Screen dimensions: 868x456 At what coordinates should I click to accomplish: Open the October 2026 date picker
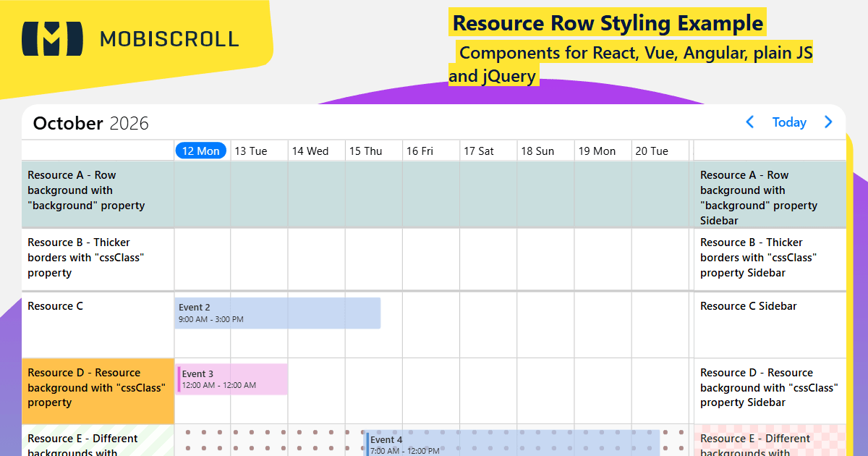tap(91, 123)
